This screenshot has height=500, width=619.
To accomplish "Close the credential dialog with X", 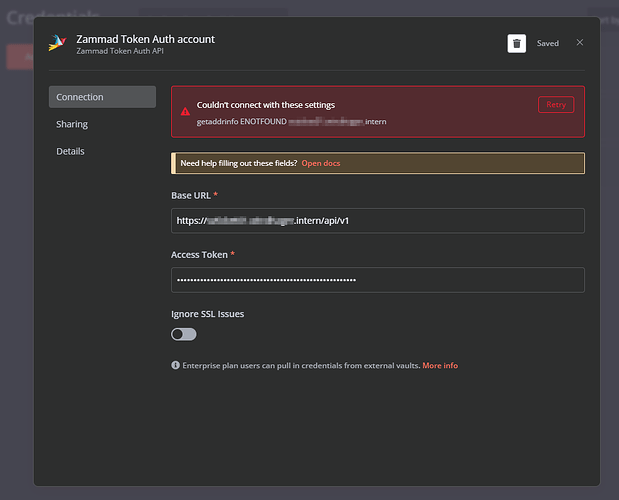I will 580,43.
